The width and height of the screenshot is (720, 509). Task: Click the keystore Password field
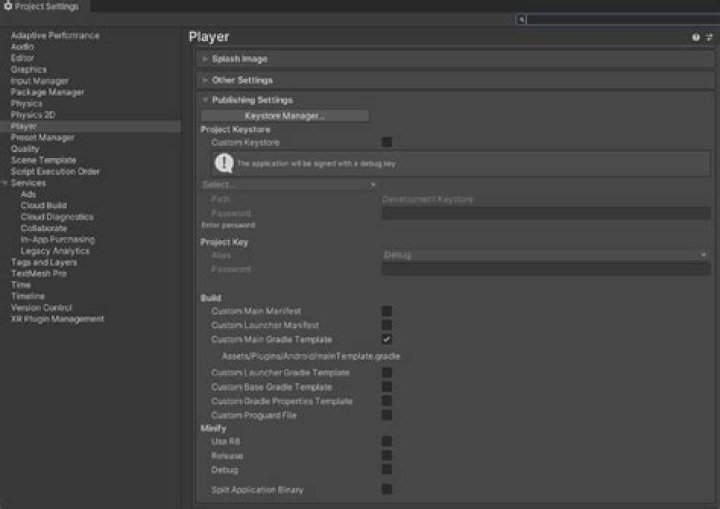point(546,213)
